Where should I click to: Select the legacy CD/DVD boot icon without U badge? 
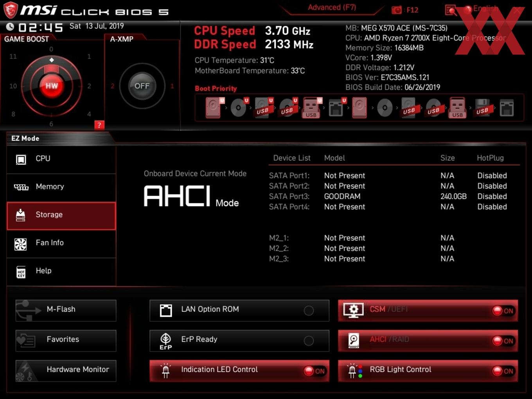pos(385,108)
